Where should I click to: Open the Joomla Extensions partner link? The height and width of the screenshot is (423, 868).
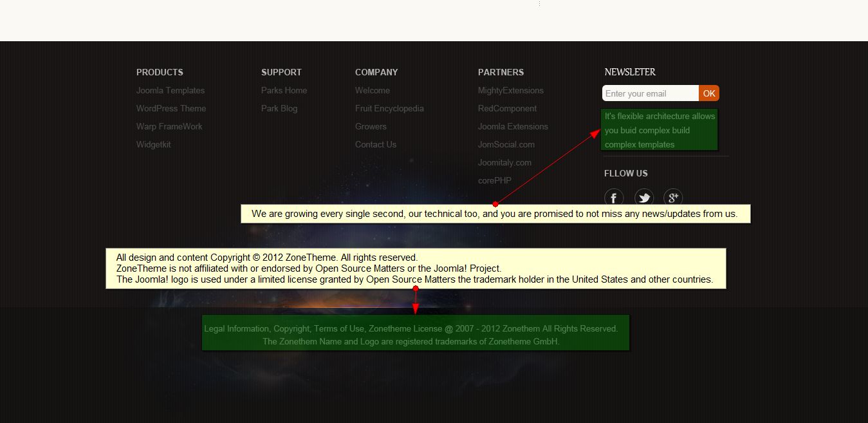[x=513, y=127]
